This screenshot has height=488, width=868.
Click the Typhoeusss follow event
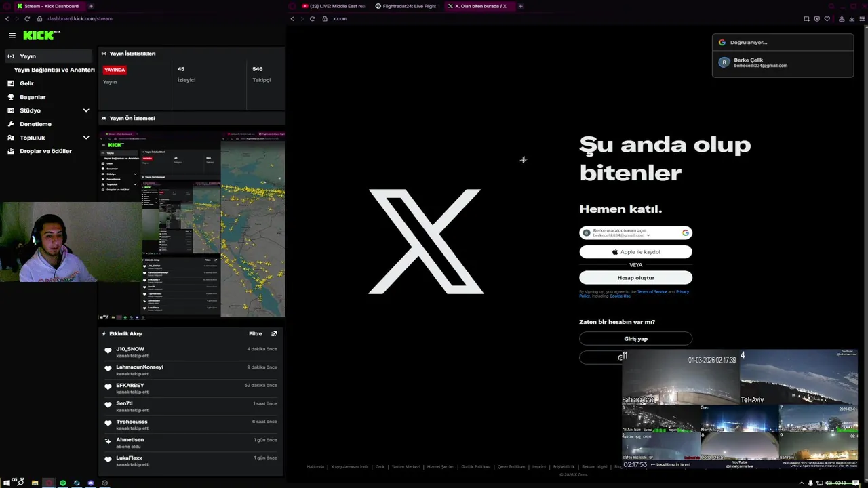tap(190, 424)
